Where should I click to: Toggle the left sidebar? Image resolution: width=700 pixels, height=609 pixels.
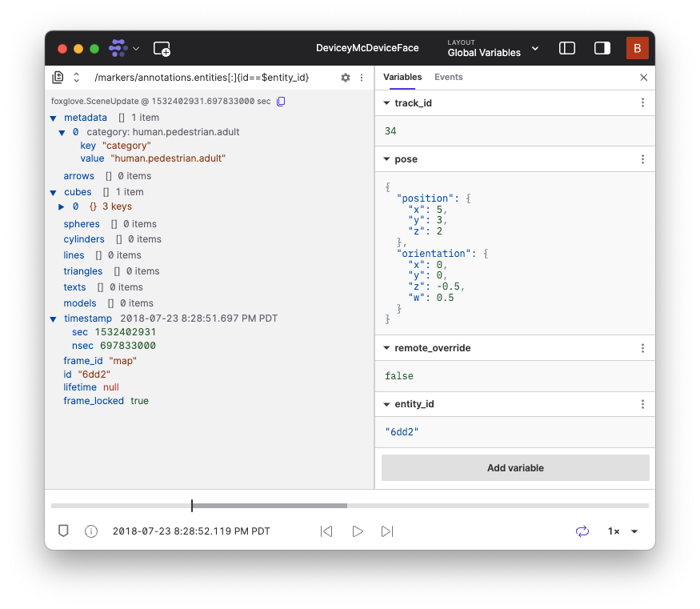pos(567,48)
